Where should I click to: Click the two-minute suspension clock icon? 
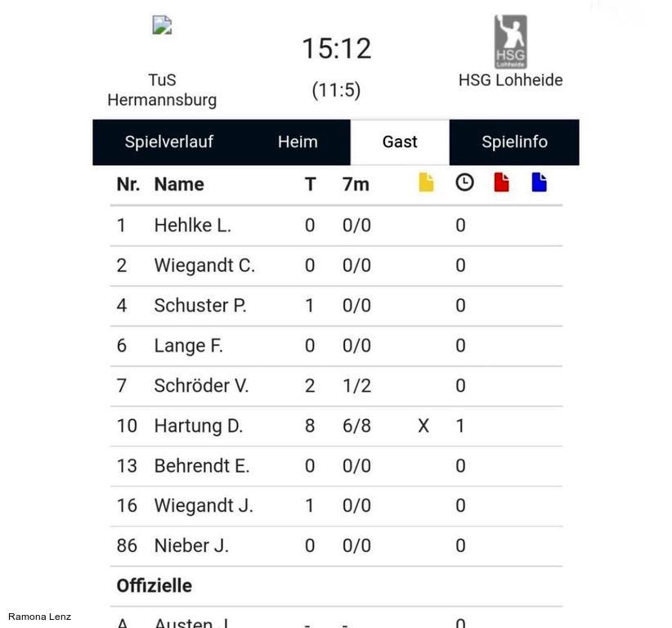[x=464, y=182]
